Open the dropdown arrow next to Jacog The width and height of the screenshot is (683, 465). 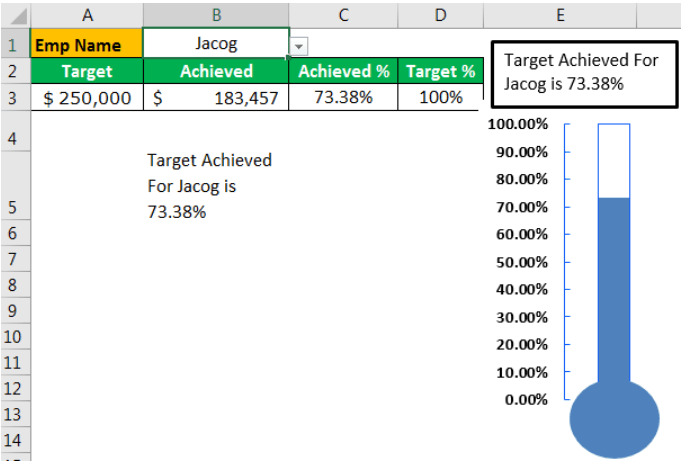(300, 47)
